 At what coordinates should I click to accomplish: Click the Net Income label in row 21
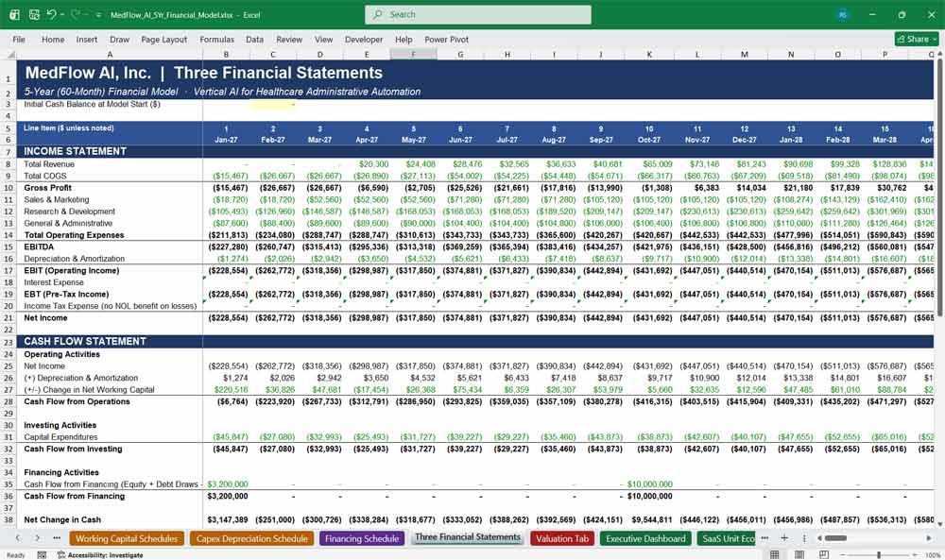[45, 318]
